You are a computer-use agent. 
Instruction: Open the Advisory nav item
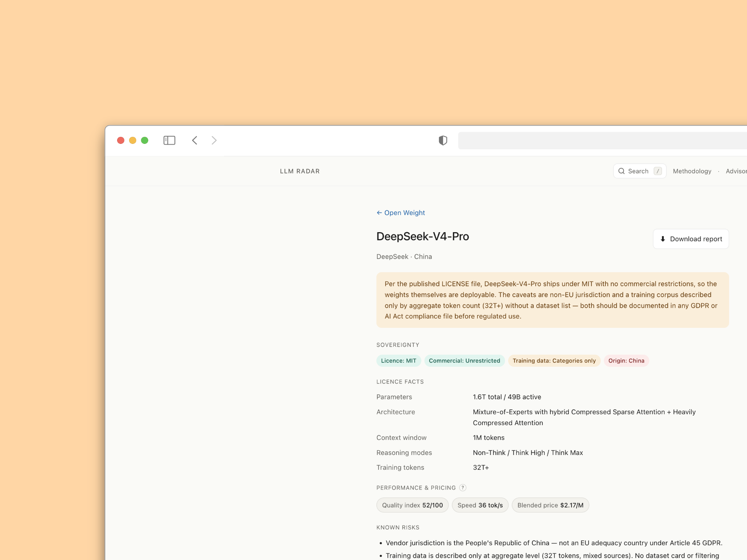tap(736, 171)
